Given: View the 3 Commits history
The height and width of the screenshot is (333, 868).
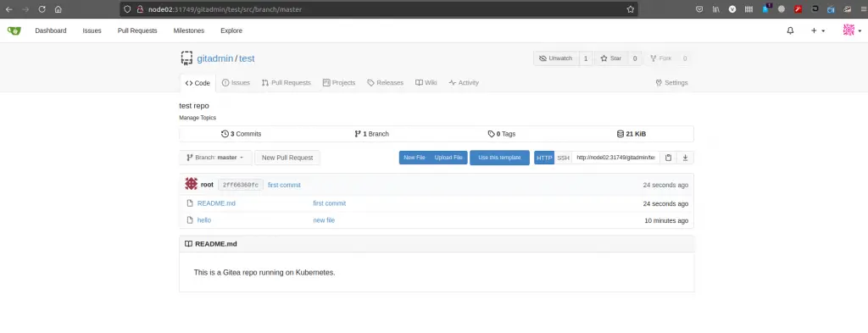Looking at the screenshot, I should (242, 134).
